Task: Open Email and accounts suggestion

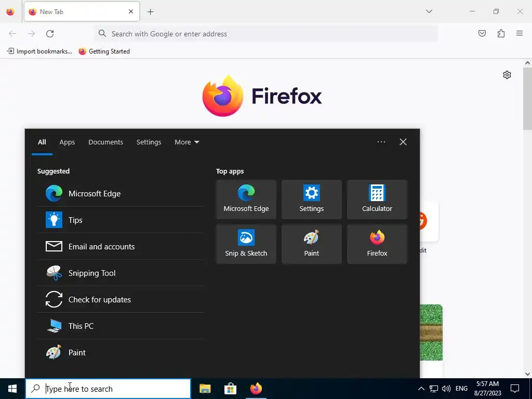Action: (121, 246)
